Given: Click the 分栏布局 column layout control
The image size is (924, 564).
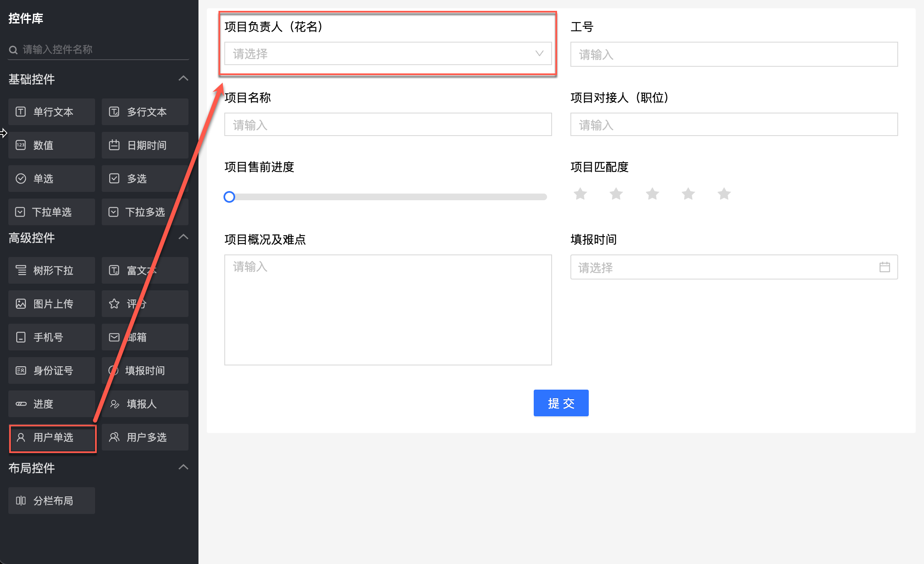Looking at the screenshot, I should pos(51,501).
